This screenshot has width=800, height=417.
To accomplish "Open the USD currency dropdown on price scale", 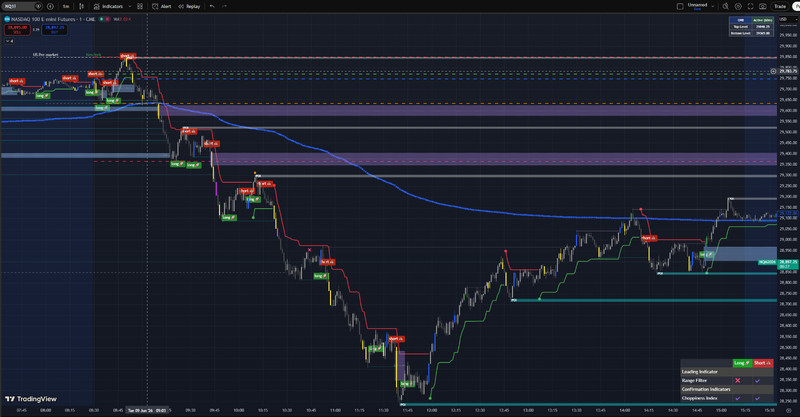I will click(789, 19).
